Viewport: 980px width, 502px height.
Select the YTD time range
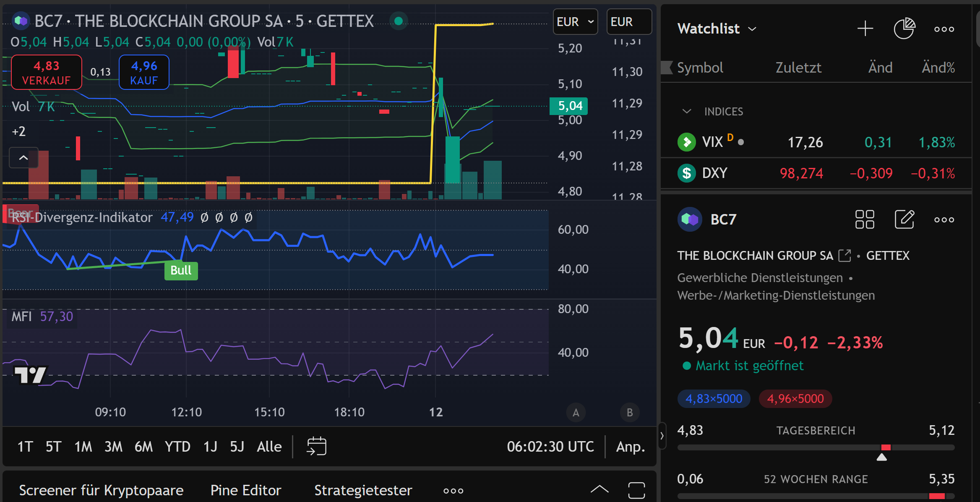point(177,447)
